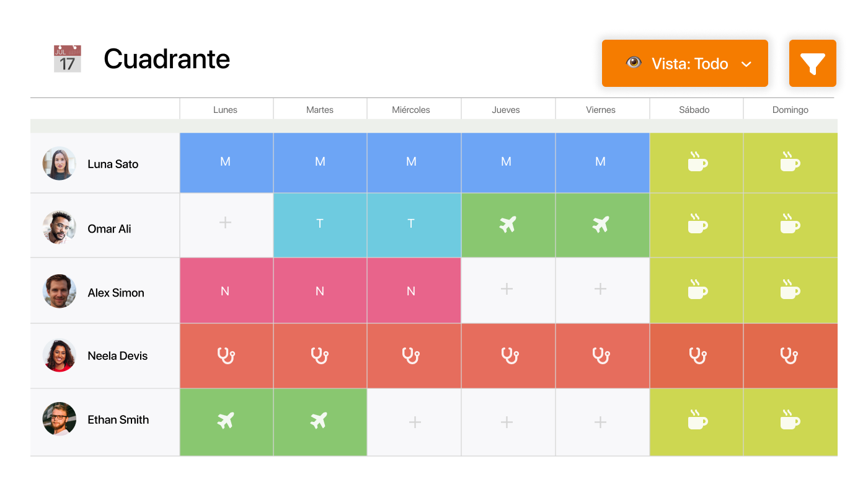This screenshot has width=868, height=479.
Task: Add shift for Ethan Smith on Wednesday
Action: [415, 423]
